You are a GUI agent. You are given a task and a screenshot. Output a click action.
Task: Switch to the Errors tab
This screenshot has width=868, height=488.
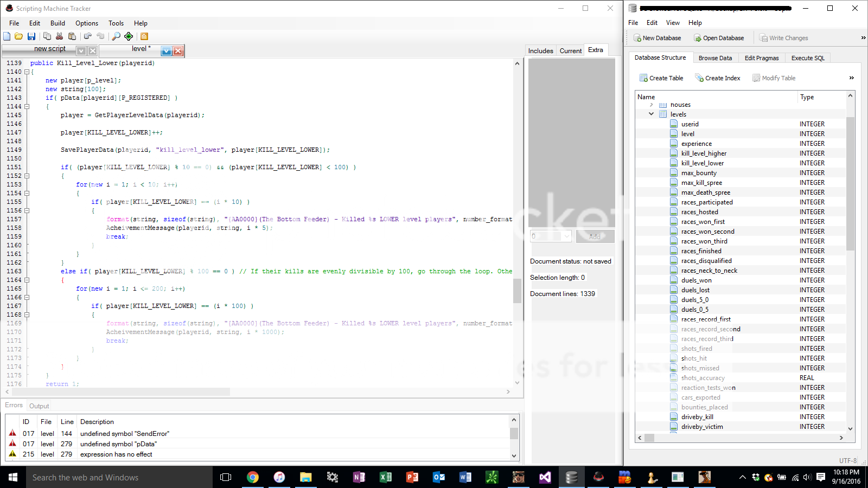coord(14,405)
